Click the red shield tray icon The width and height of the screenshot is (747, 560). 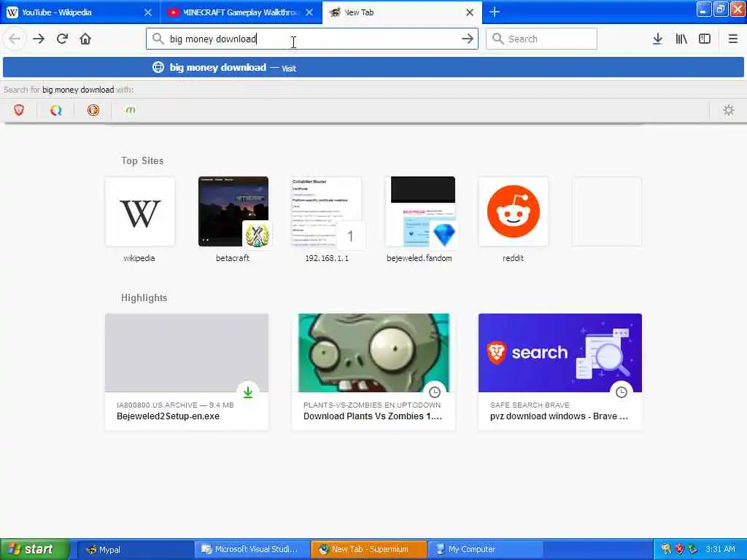coord(679,549)
